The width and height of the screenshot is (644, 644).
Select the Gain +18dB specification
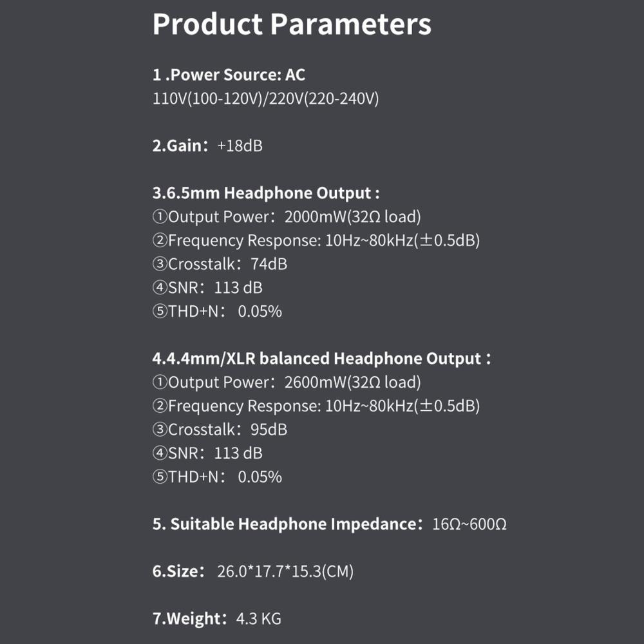coord(207,146)
